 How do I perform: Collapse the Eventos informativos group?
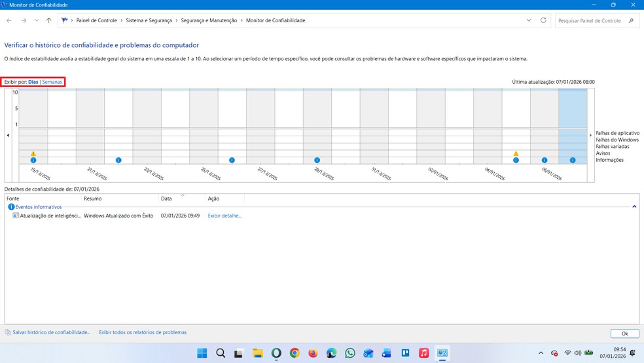pos(634,206)
